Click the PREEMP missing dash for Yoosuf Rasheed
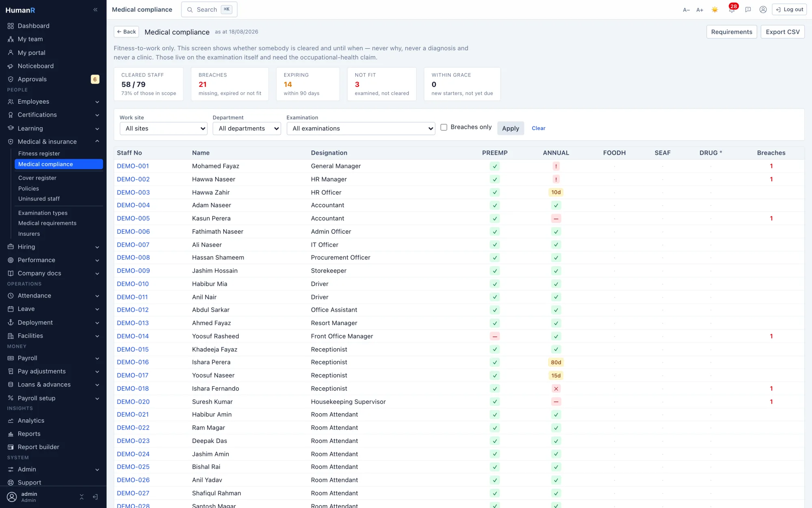Screen dimensions: 812x508 point(495,336)
